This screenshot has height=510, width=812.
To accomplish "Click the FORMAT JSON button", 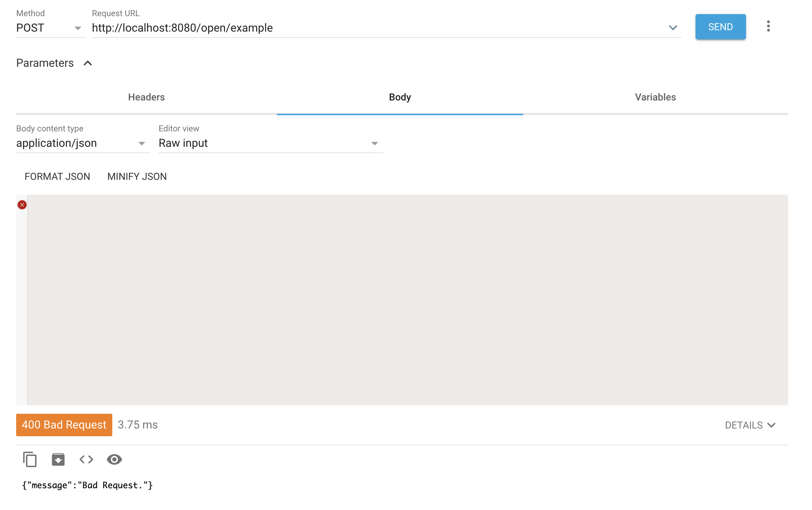I will coord(57,176).
